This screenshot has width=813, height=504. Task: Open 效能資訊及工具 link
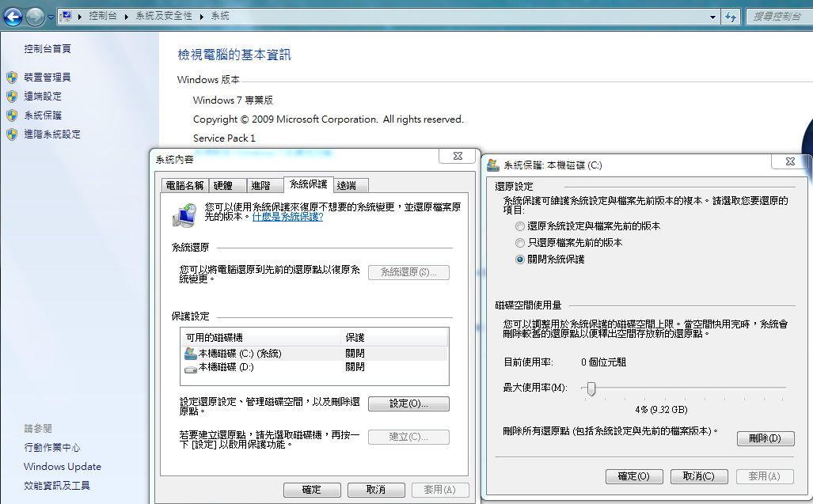coord(56,486)
